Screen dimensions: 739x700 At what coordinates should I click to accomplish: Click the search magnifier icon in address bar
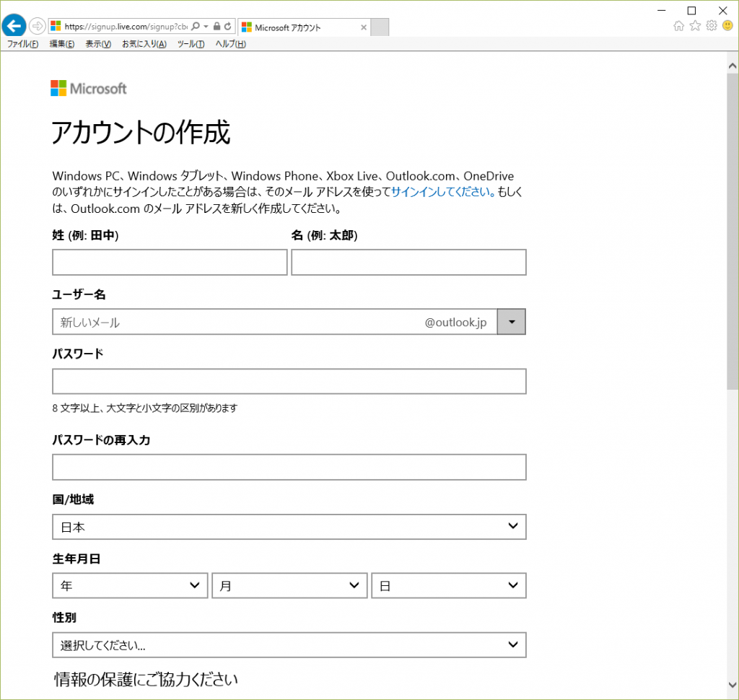(x=196, y=27)
